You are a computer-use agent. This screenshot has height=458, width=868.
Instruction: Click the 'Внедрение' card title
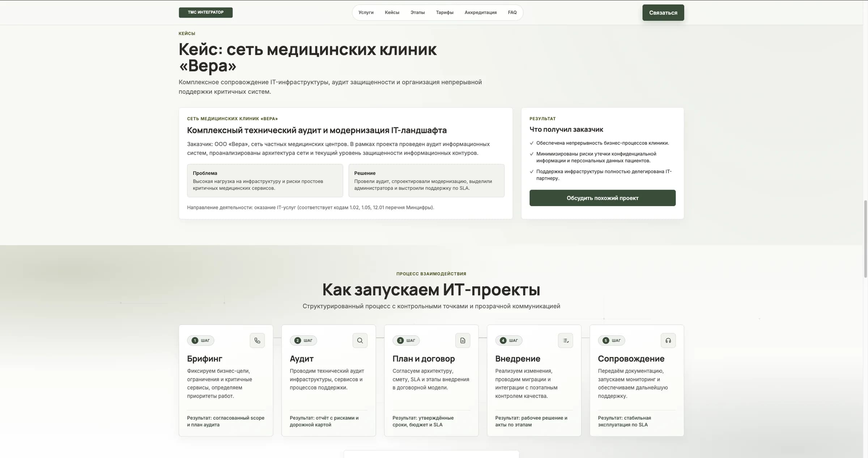point(518,359)
